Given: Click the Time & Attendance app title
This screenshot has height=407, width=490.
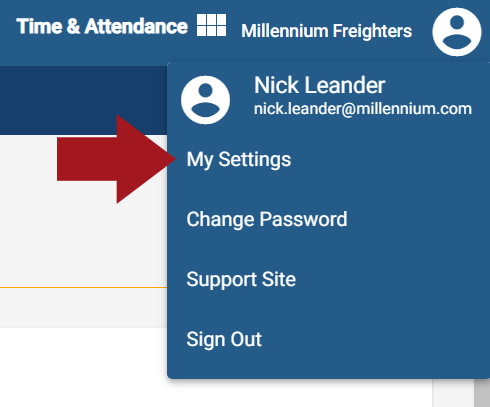Looking at the screenshot, I should (x=102, y=26).
